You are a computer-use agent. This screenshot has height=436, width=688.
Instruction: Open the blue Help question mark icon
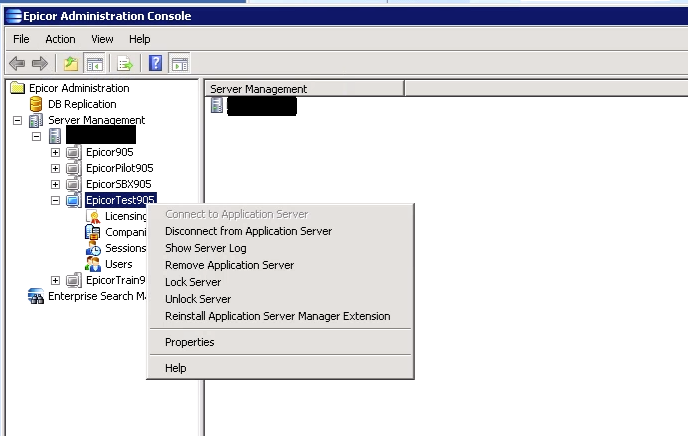pyautogui.click(x=155, y=64)
